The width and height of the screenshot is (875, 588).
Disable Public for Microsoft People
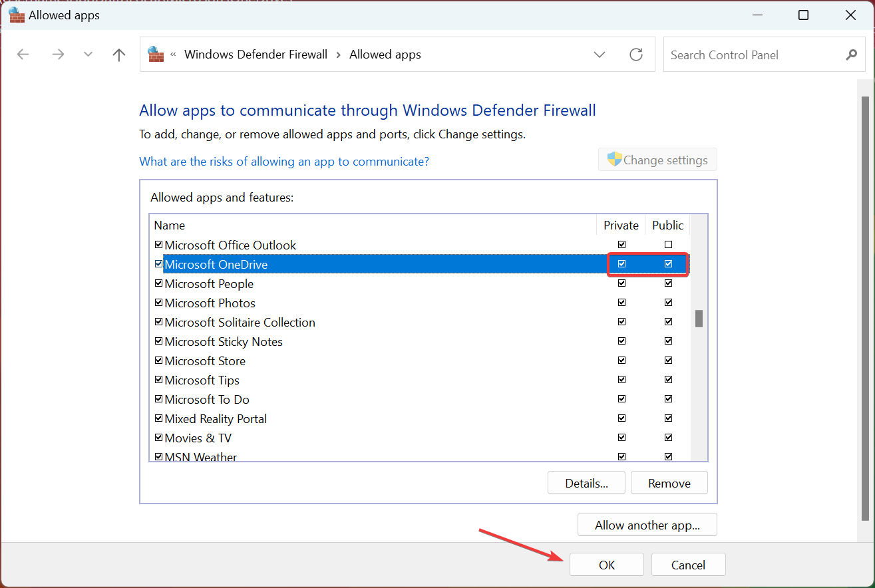668,283
